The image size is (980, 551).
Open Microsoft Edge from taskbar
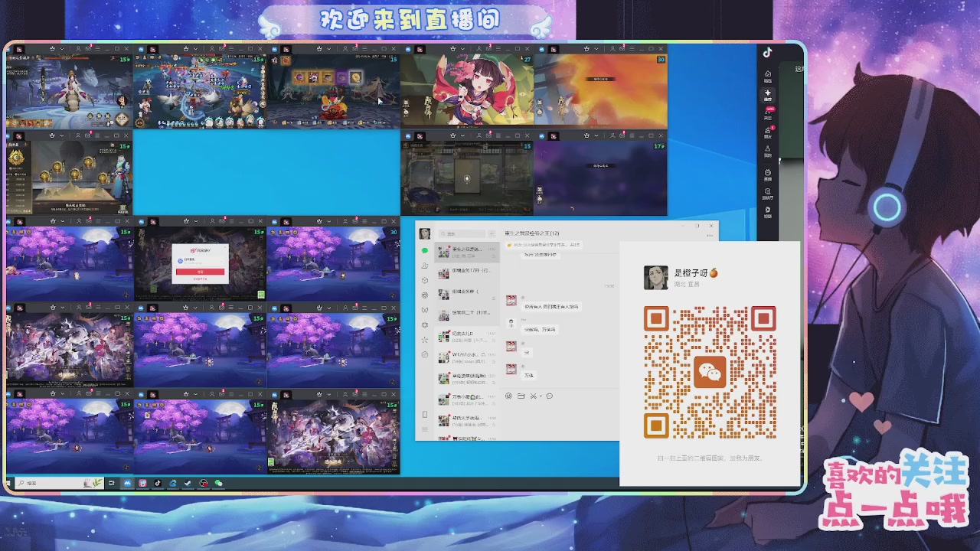pos(173,483)
